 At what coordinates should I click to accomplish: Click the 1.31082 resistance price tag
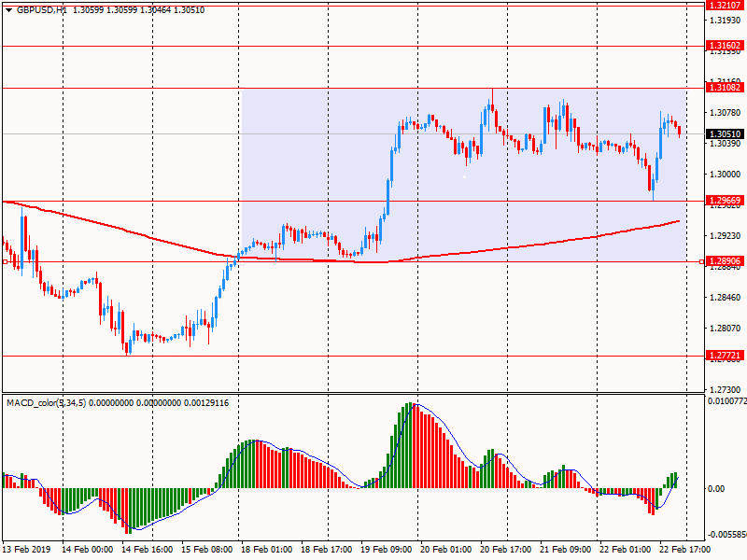(725, 88)
